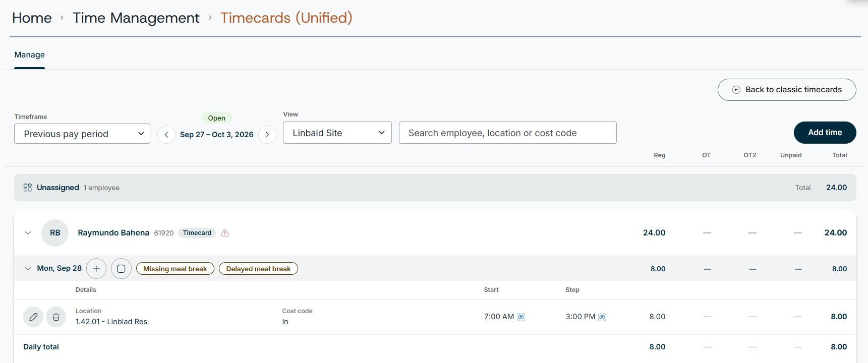Add entry on Mon, Sep 28
Viewport: 868px width, 363px height.
96,269
